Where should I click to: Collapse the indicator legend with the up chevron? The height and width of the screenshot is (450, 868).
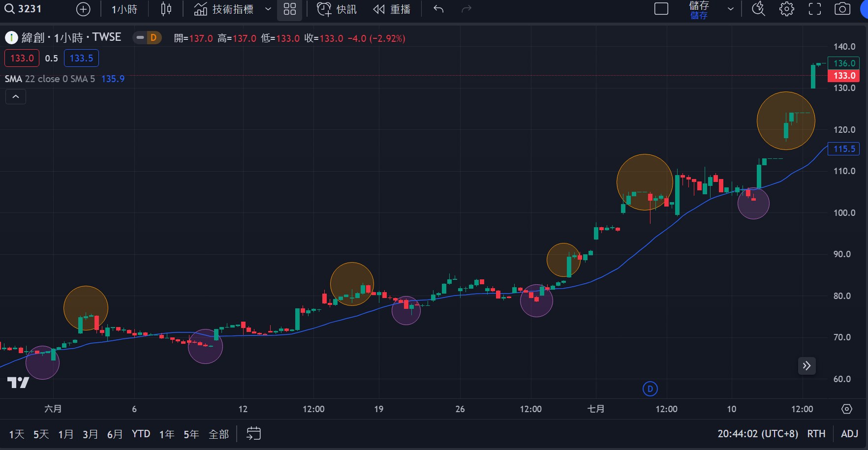(x=16, y=97)
